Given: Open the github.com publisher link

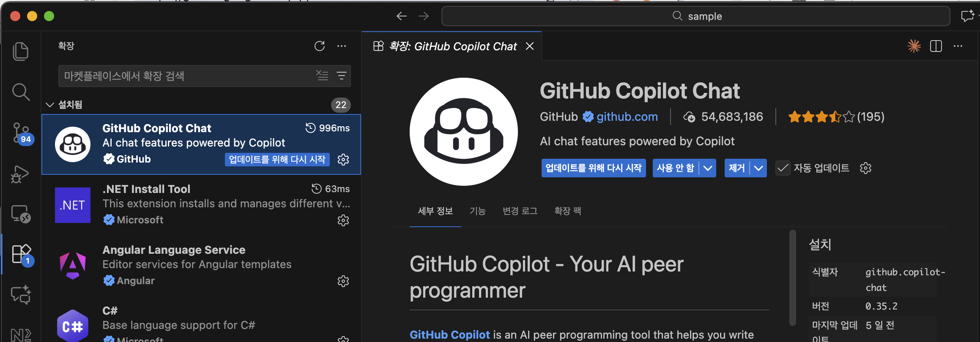Looking at the screenshot, I should coord(627,117).
